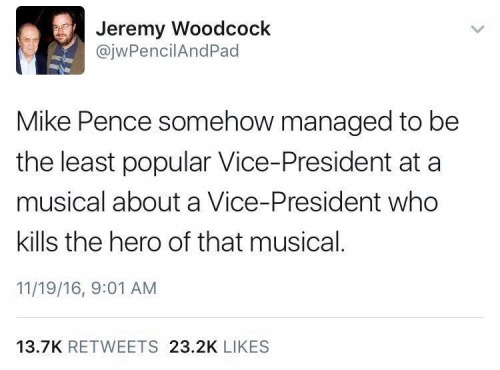Open the @jwPencilAndPad handle

click(167, 51)
